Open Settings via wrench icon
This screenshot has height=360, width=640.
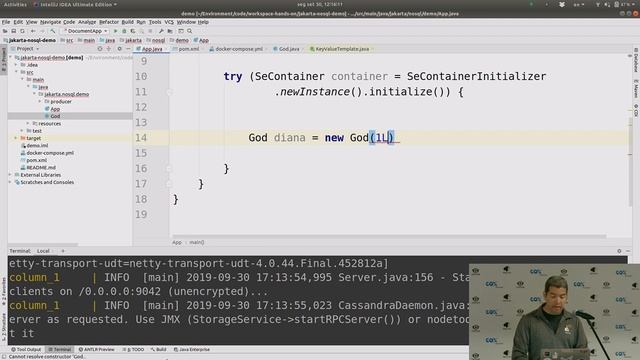click(x=161, y=31)
